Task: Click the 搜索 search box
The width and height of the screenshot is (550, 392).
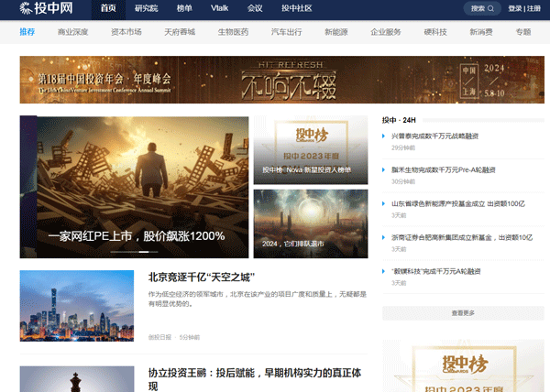Action: [x=483, y=8]
